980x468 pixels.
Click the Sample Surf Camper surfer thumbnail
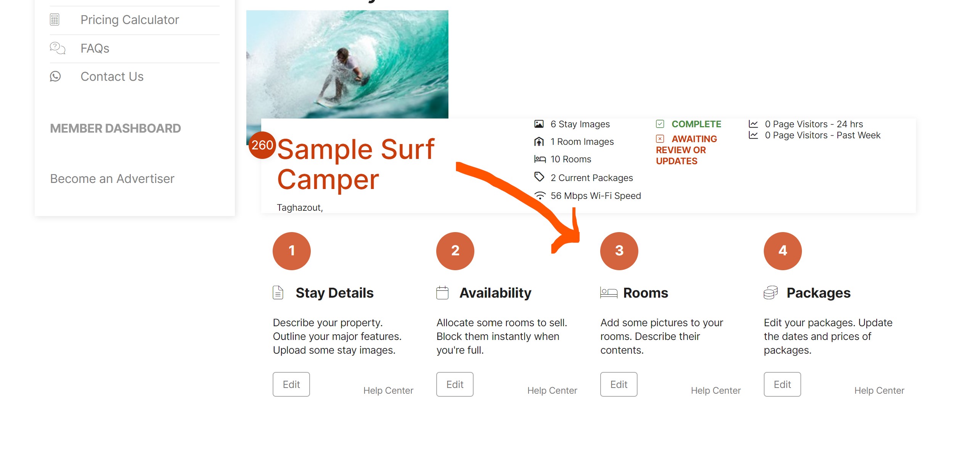tap(347, 65)
